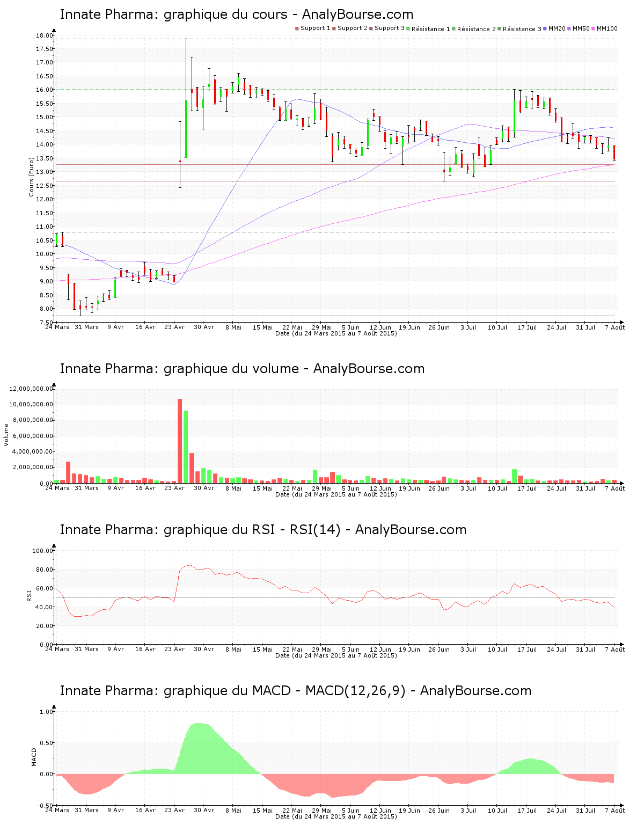Click the 20.00 value on RSI axis
The image size is (644, 832).
pos(45,626)
